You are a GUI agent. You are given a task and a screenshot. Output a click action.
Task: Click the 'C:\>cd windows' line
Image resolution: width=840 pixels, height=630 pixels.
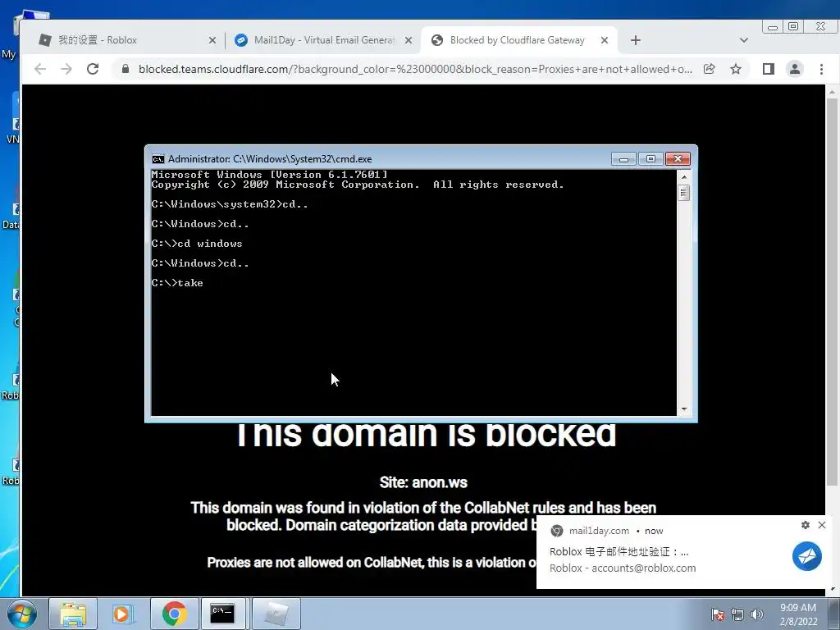197,244
